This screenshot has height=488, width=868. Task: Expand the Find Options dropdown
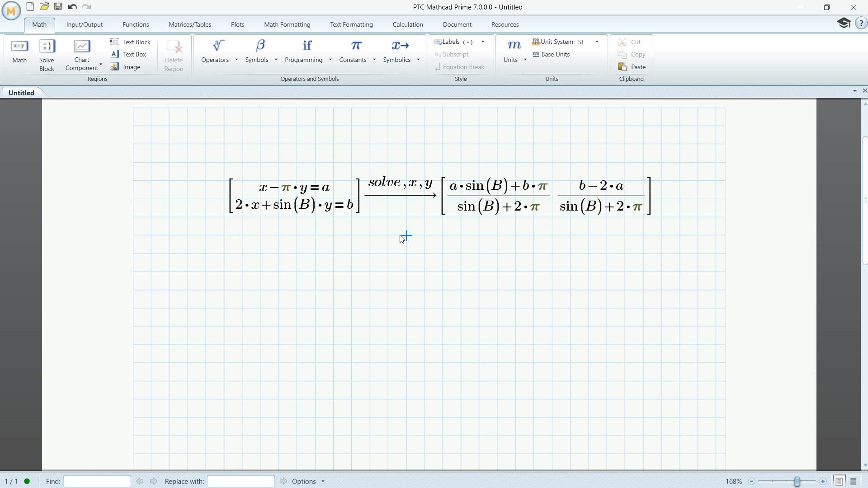pos(323,482)
